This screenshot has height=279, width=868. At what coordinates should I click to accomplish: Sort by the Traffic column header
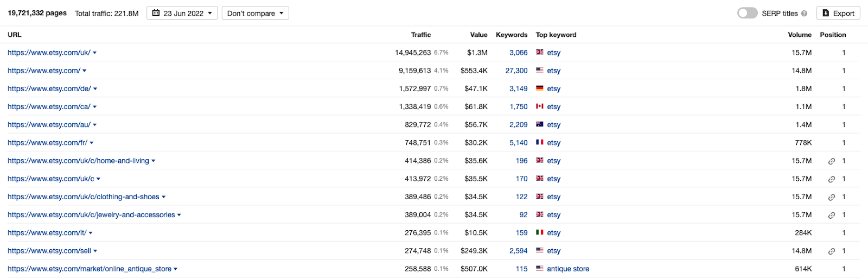tap(420, 35)
